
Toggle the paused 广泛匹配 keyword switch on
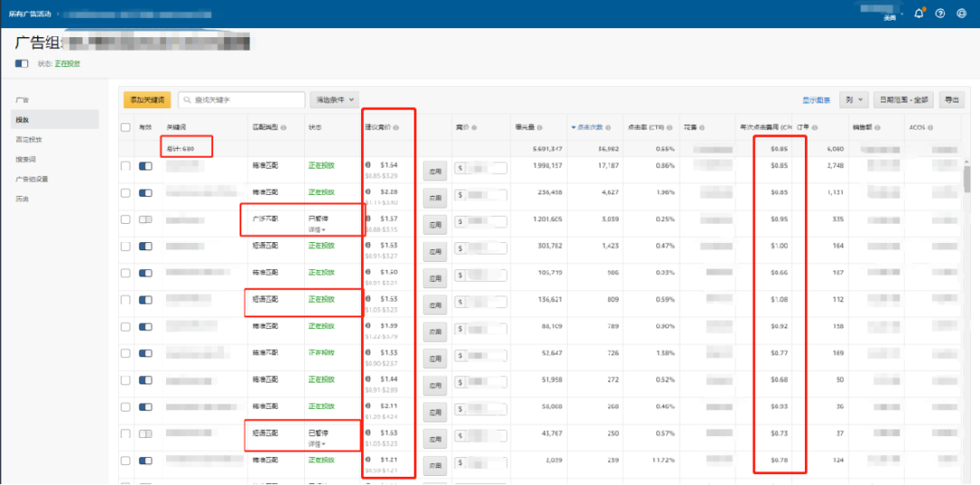point(145,219)
